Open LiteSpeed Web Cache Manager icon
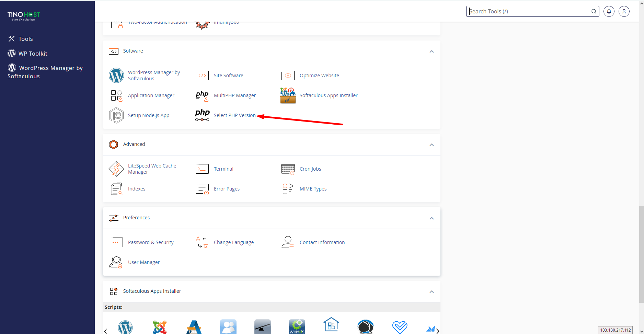The width and height of the screenshot is (644, 334). click(x=116, y=169)
